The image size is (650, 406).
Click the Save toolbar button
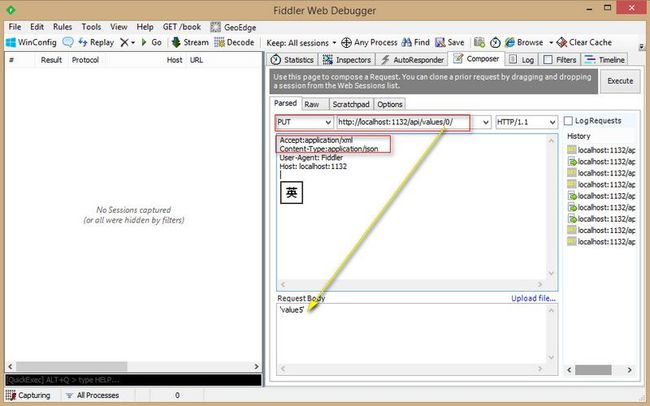[450, 42]
